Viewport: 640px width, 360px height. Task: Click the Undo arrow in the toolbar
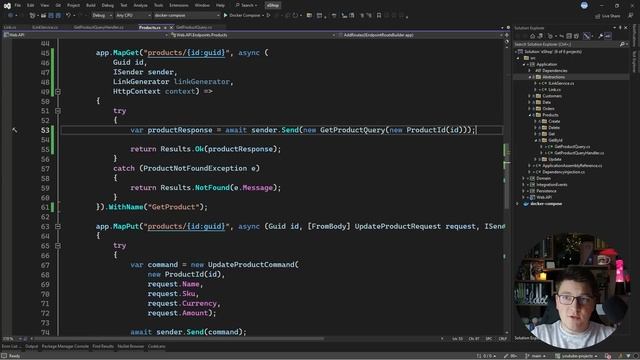point(69,16)
